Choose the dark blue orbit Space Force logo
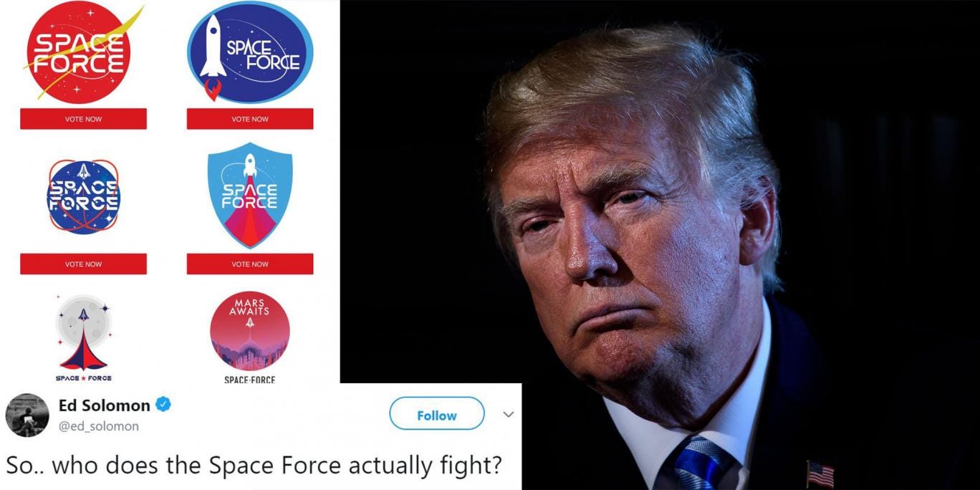 [83, 196]
